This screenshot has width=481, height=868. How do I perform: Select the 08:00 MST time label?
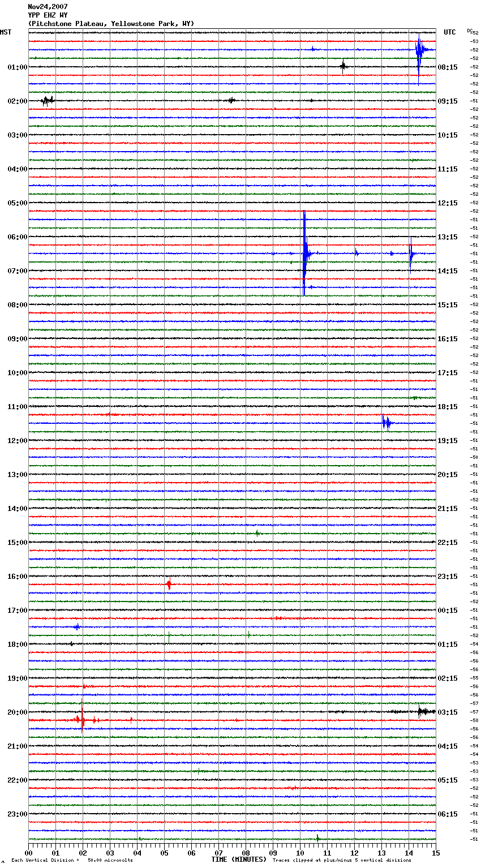[18, 305]
